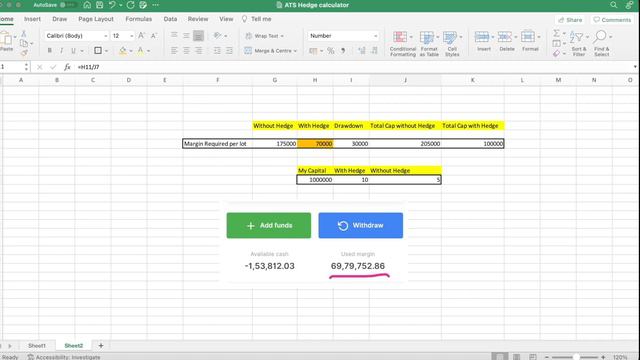Screen dimensions: 640x360
Task: Open Format as Table
Action: [x=429, y=44]
